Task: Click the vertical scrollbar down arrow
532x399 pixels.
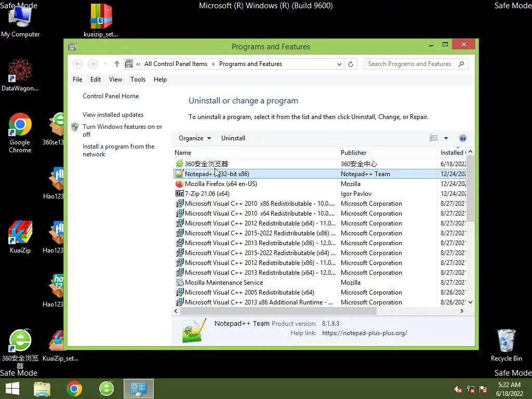Action: pos(470,302)
